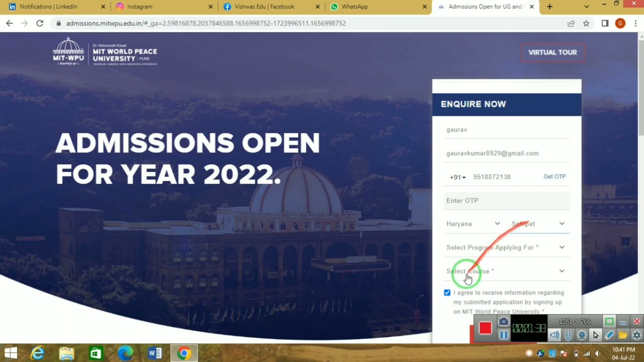Go back in Chrome
The image size is (644, 362).
[10, 23]
